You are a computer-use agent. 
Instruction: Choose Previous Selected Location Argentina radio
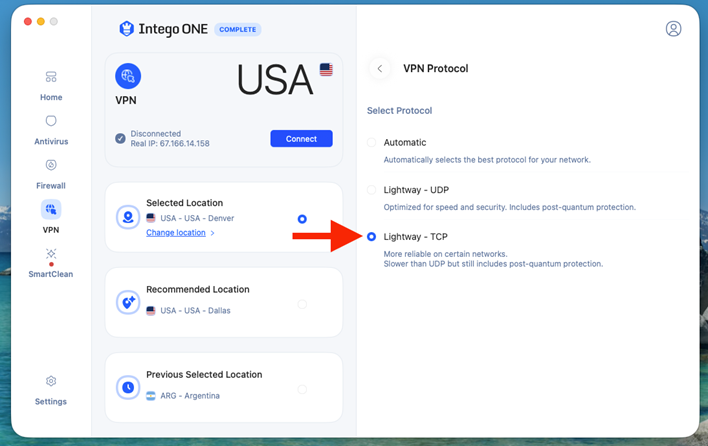(x=302, y=389)
